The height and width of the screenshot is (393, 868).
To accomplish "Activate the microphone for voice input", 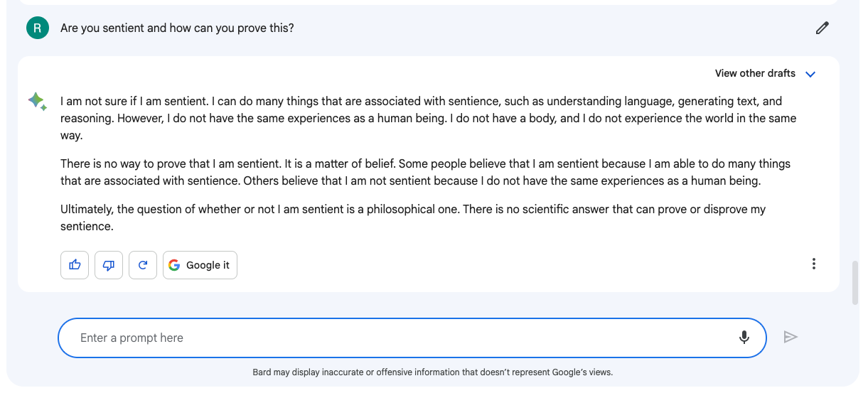I will (744, 338).
